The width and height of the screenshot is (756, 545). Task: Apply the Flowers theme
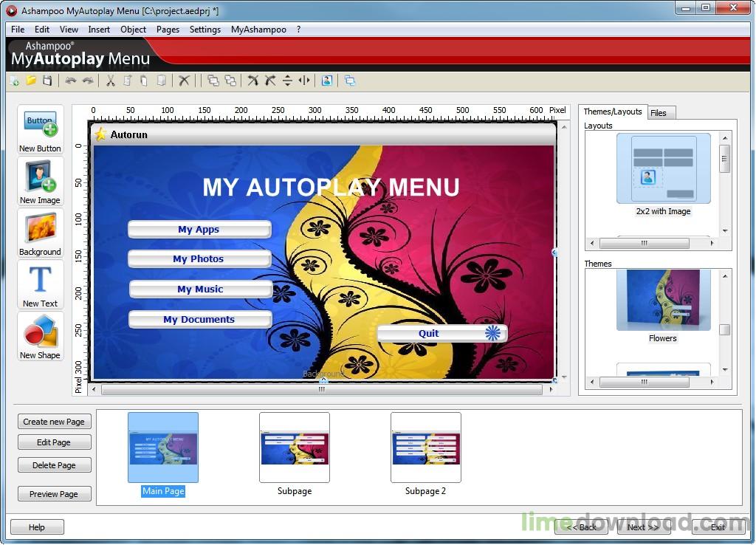pos(662,299)
